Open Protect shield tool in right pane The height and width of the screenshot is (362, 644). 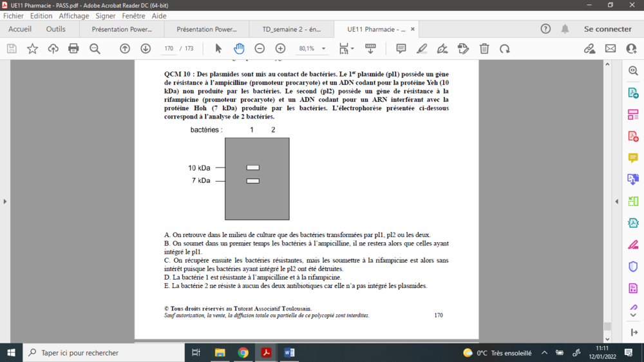(x=633, y=266)
